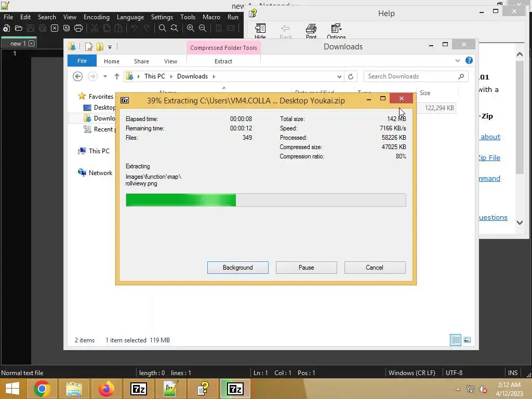Show hidden system tray icons
532x399 pixels.
(x=458, y=389)
